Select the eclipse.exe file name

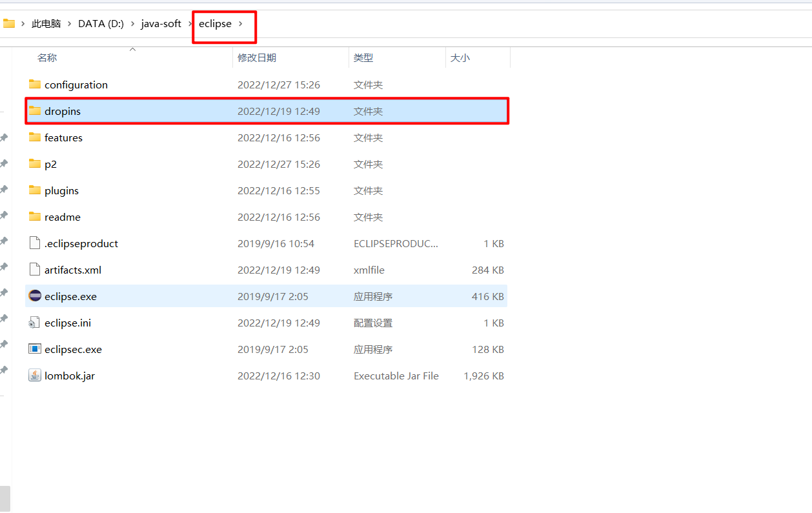[x=70, y=296]
